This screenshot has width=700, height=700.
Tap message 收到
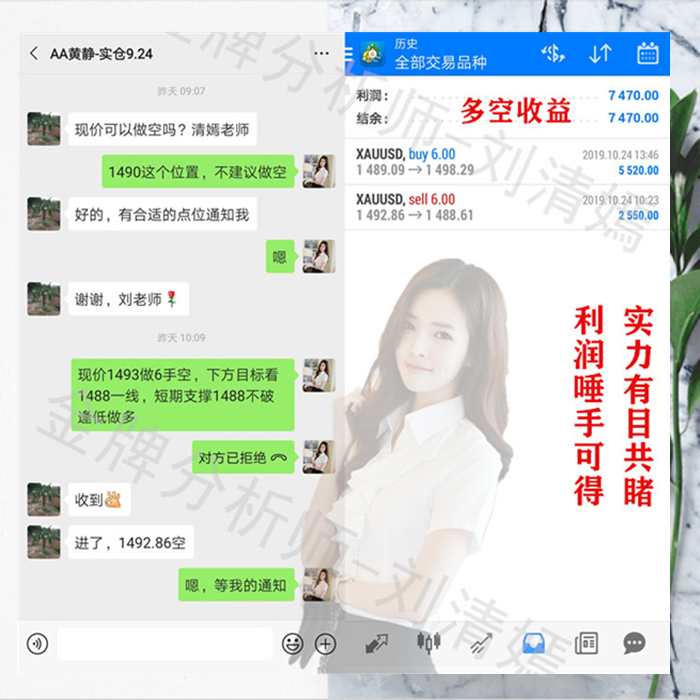tap(100, 500)
